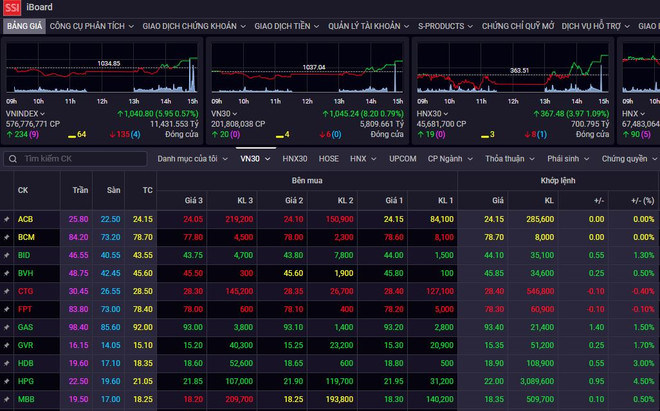Pin the ACB stock row
The image size is (660, 411).
tap(7, 219)
